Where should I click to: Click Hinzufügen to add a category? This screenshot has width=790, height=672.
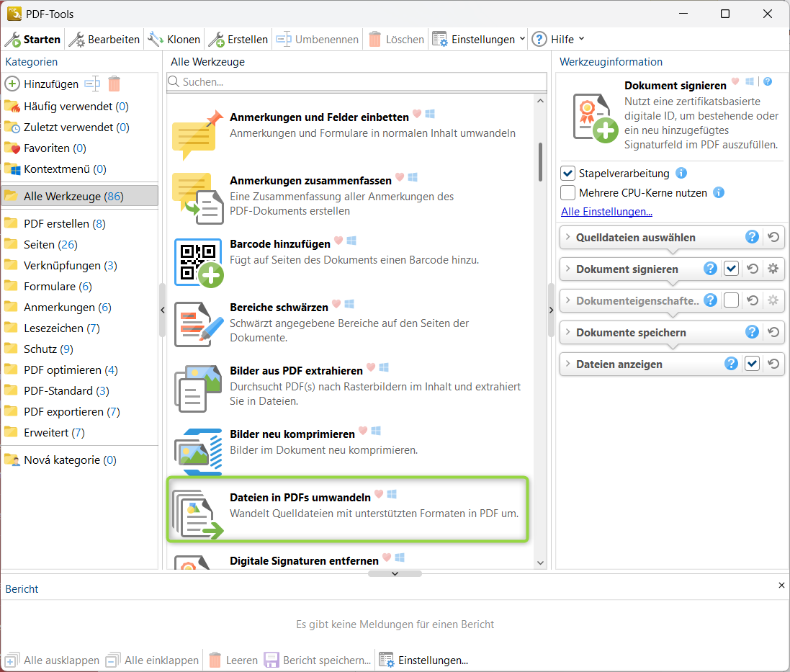(x=42, y=84)
